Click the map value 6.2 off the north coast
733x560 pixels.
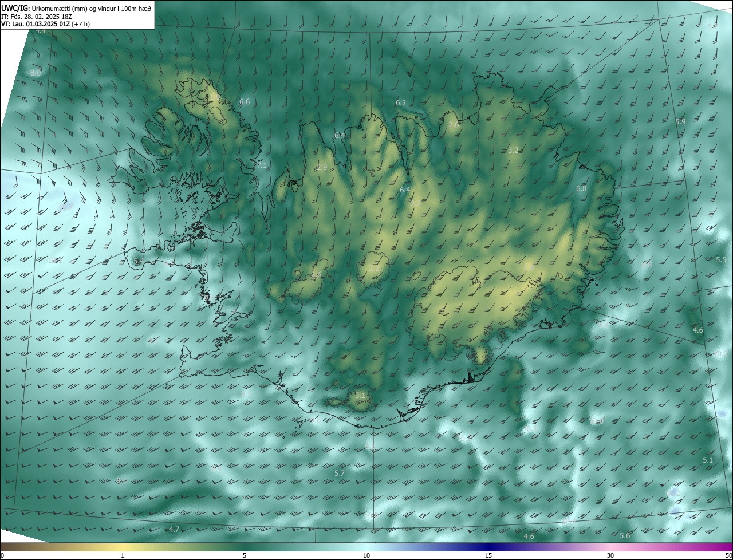[401, 102]
